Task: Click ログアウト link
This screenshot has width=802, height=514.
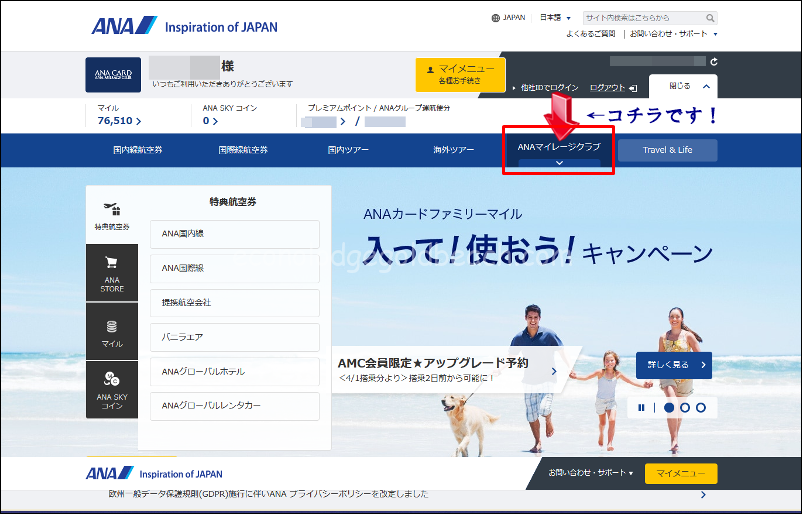Action: point(607,88)
